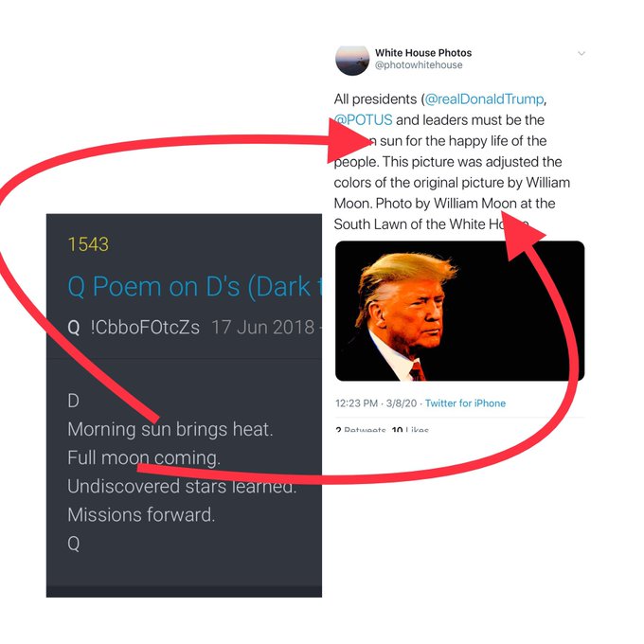Click the line Missions forward
Viewport: 644px width, 644px height.
pos(141,514)
